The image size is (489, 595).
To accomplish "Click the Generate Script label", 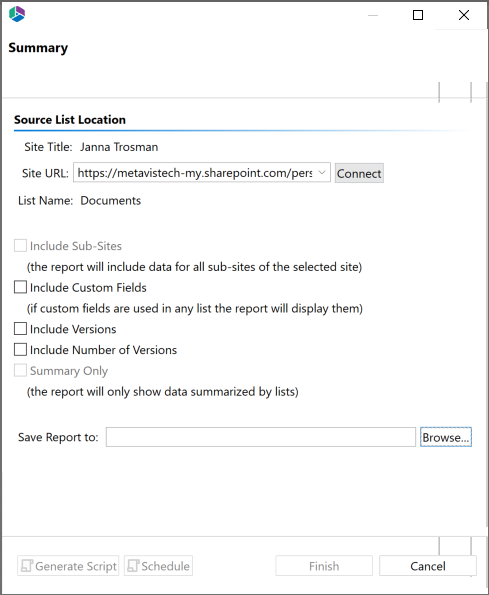I will [x=76, y=566].
